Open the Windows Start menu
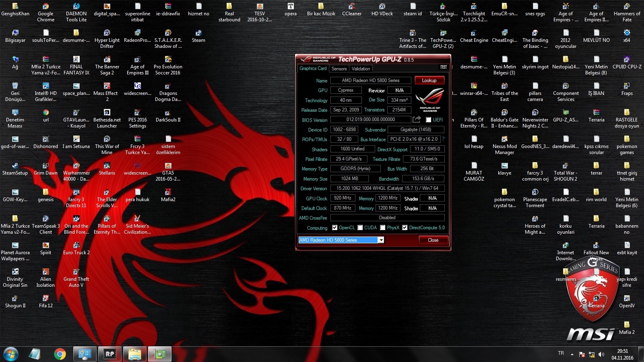644x362 pixels. 11,354
